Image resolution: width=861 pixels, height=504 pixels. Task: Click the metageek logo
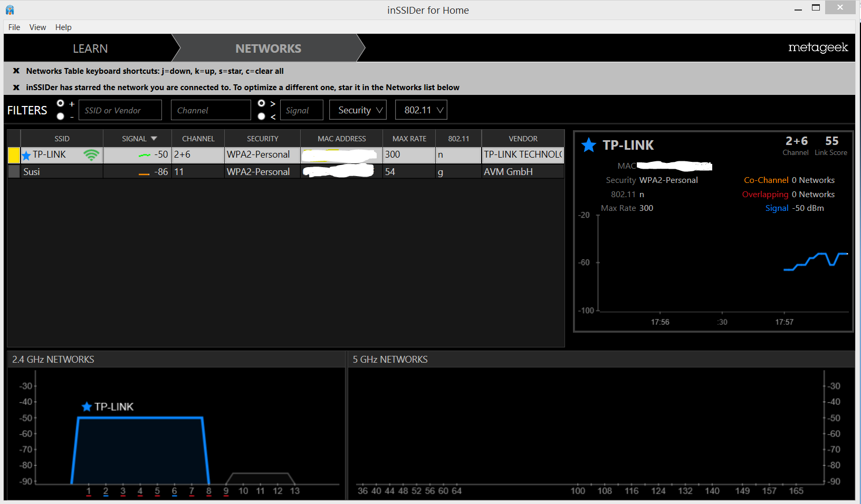pos(818,47)
